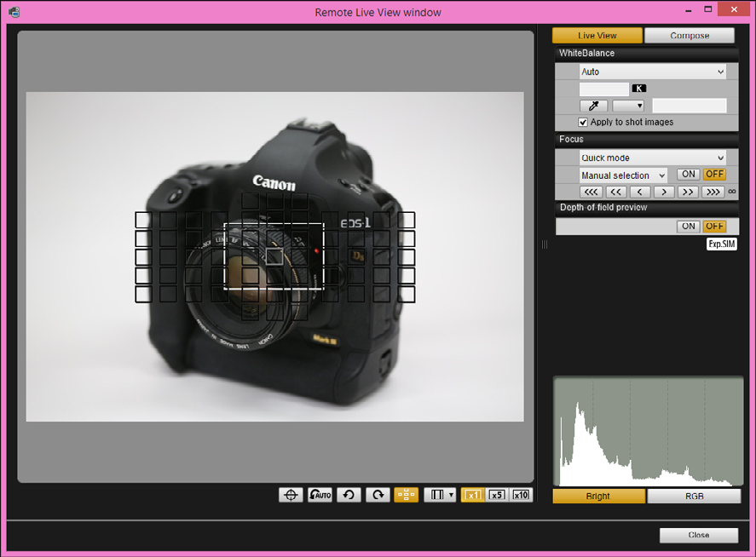Click the panel splitter grip handle
This screenshot has height=557, width=756.
click(545, 244)
